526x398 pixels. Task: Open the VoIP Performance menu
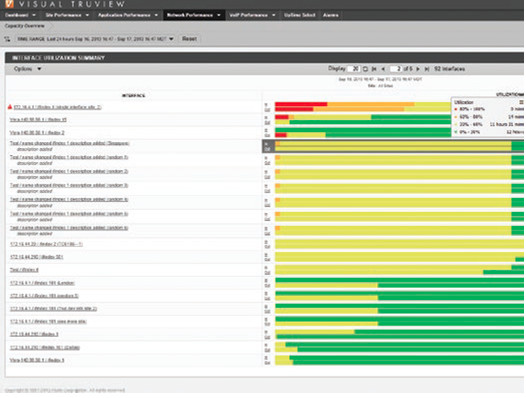[x=249, y=15]
